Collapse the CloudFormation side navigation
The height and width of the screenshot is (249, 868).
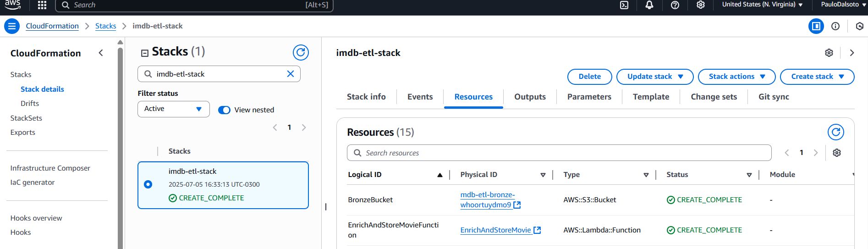point(101,53)
